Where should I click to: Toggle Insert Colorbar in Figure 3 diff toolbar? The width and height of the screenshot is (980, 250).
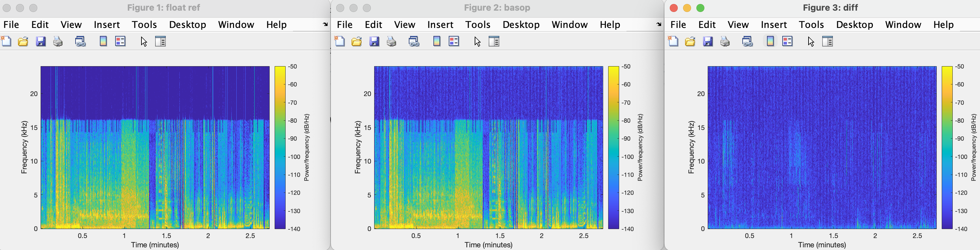[770, 41]
